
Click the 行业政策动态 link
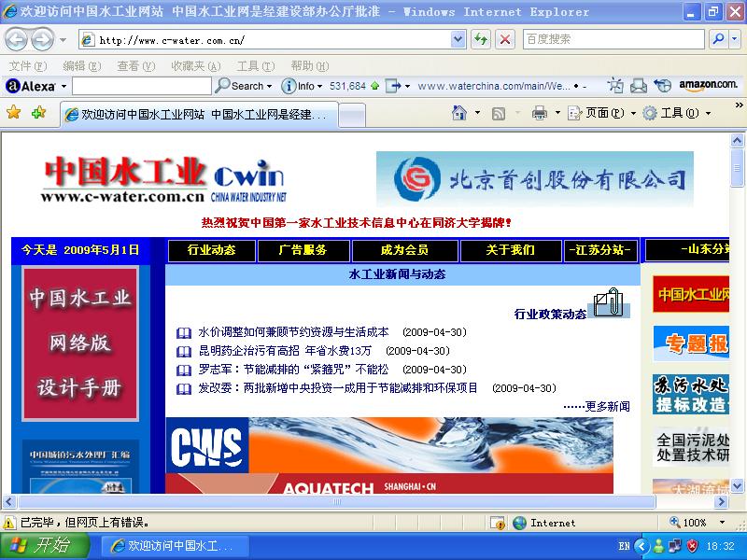[550, 315]
